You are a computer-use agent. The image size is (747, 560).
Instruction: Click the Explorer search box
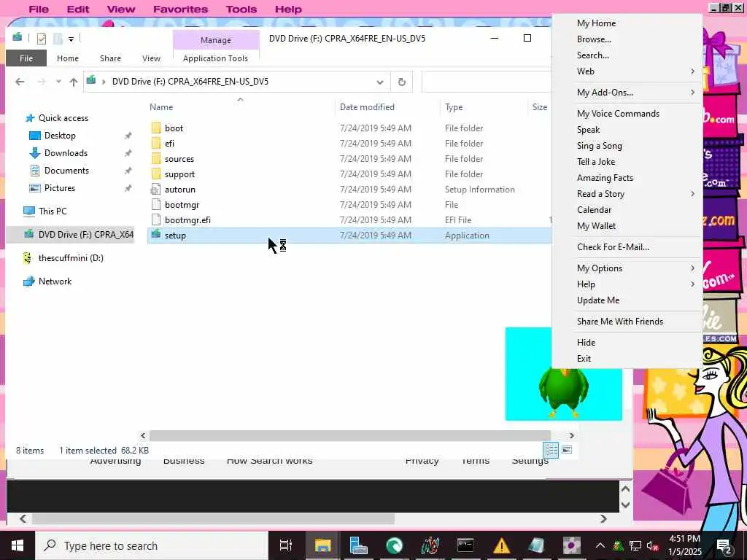[x=487, y=82]
